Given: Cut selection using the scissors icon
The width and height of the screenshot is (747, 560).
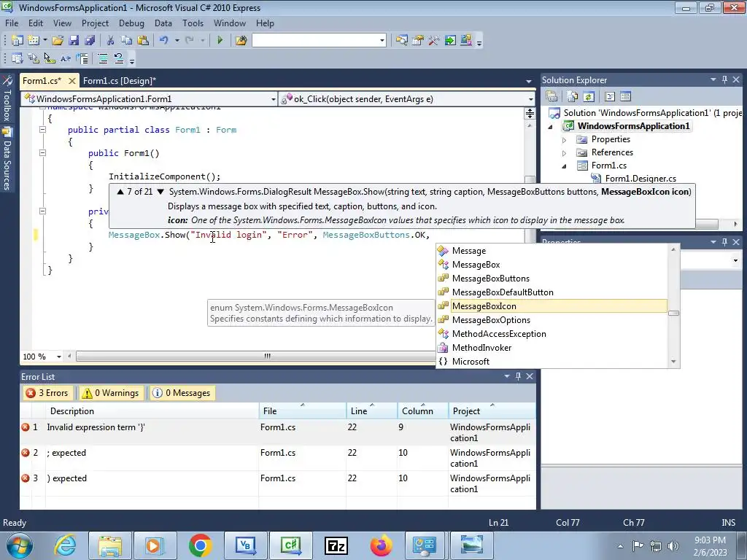Looking at the screenshot, I should pyautogui.click(x=111, y=41).
